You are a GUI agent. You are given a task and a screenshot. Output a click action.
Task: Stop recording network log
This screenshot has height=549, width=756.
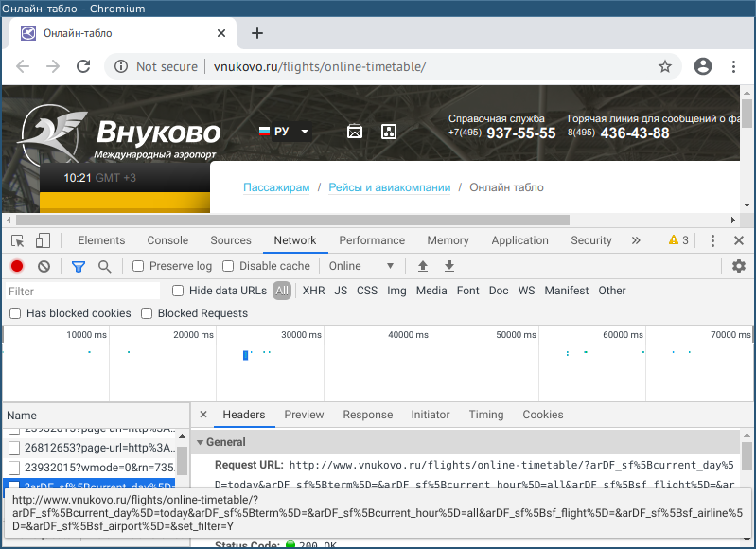click(17, 266)
